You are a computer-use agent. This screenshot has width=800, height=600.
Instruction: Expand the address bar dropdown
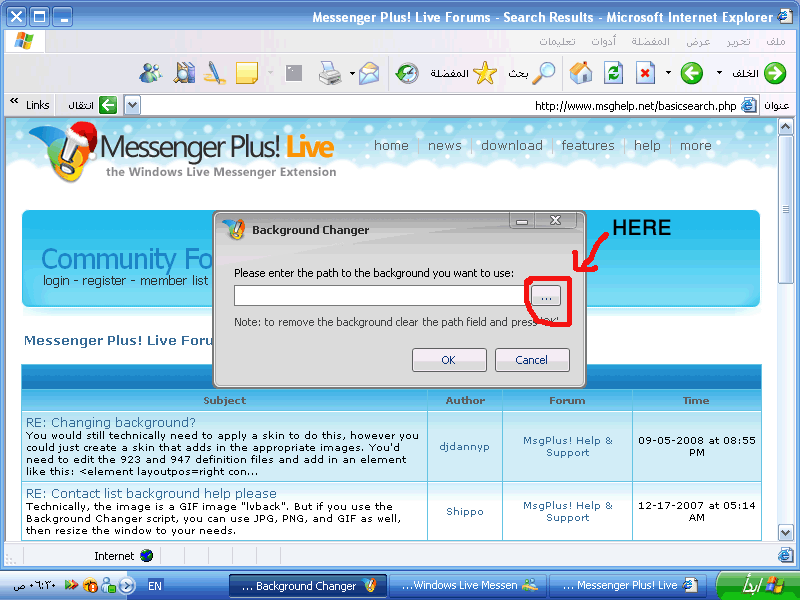pos(132,105)
